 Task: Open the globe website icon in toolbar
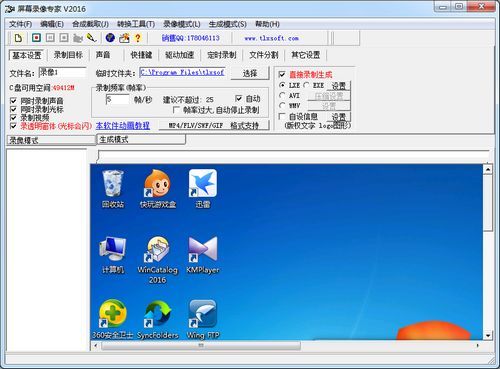pyautogui.click(x=110, y=38)
